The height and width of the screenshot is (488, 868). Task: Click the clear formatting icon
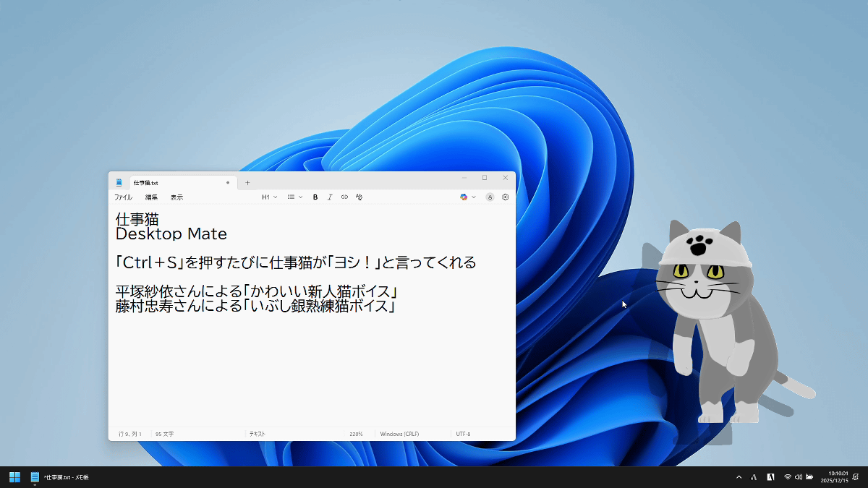coord(359,197)
